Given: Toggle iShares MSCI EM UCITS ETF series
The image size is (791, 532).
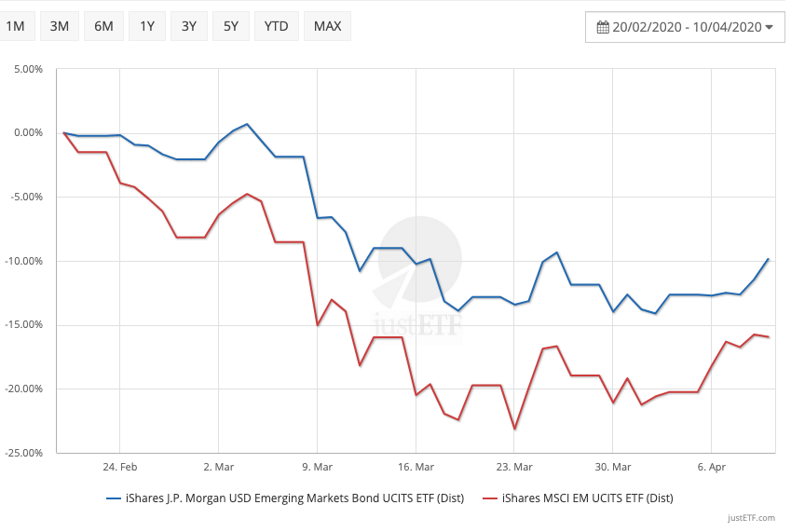Looking at the screenshot, I should pyautogui.click(x=587, y=498).
